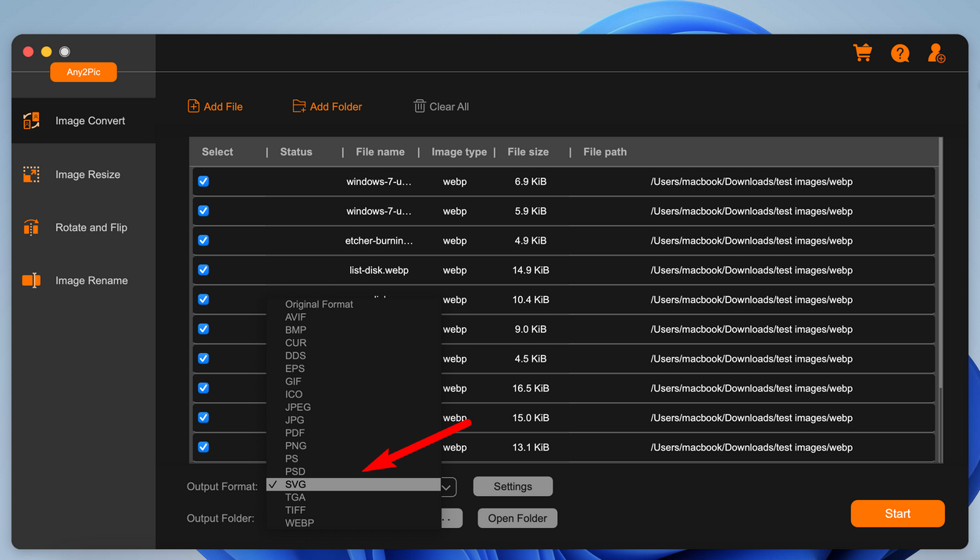Screen dimensions: 980x560
Task: Click the Image Rename sidebar icon
Action: 31,280
